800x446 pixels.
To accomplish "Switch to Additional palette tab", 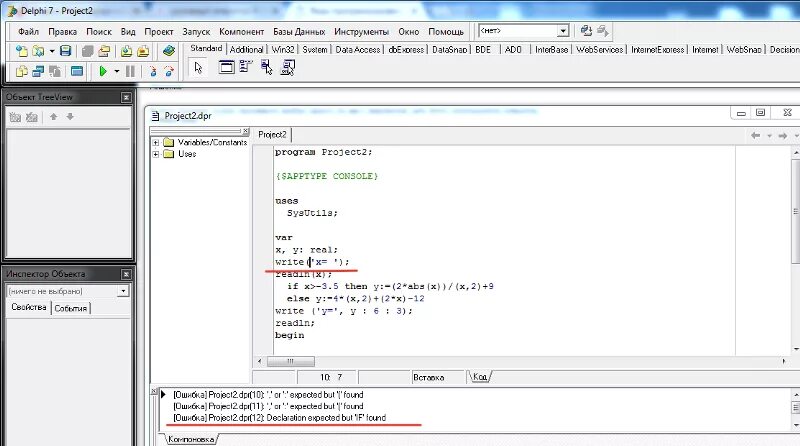I will (246, 49).
